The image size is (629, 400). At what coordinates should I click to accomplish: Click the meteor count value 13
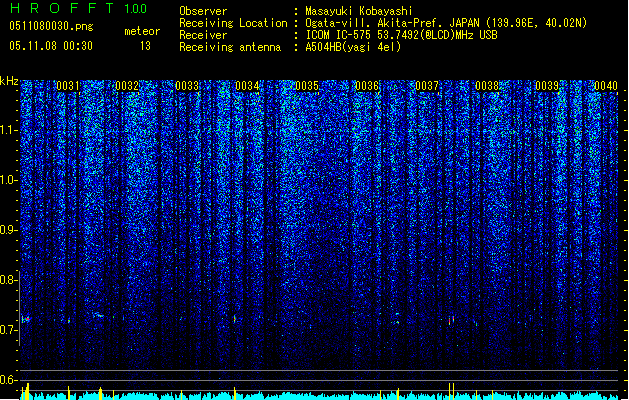145,46
